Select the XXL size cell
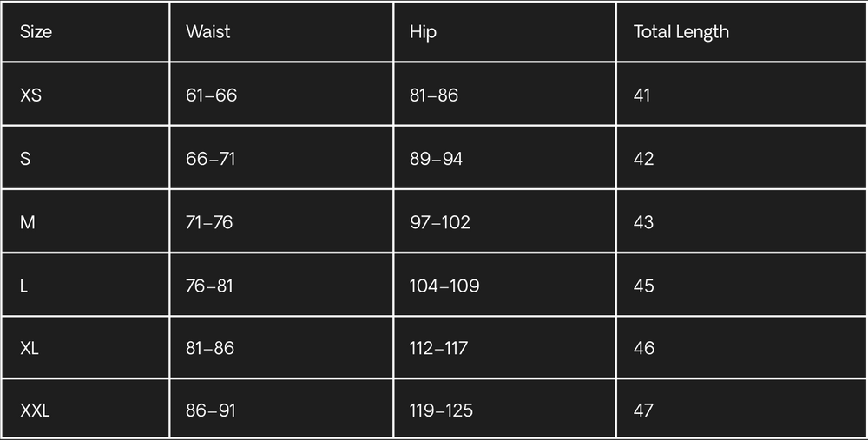Screen dimensions: 868x440 point(35,410)
